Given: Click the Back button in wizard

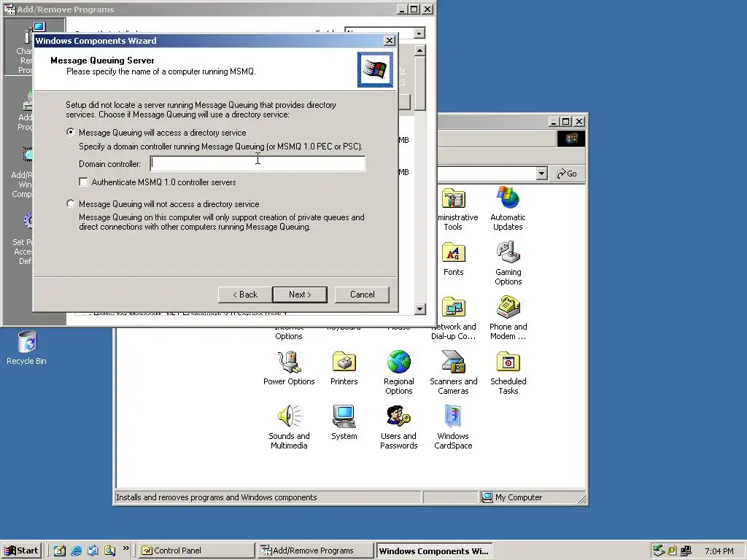Looking at the screenshot, I should 245,295.
